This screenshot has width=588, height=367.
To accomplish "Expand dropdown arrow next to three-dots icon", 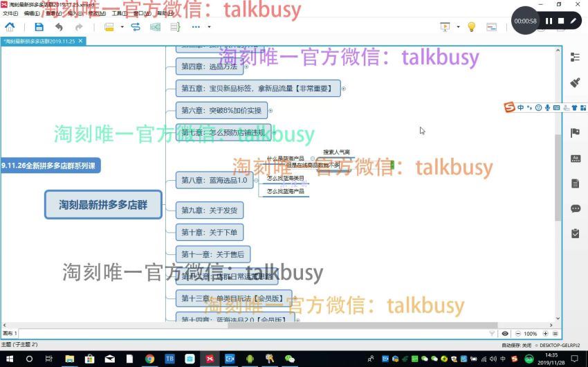I will 209,27.
